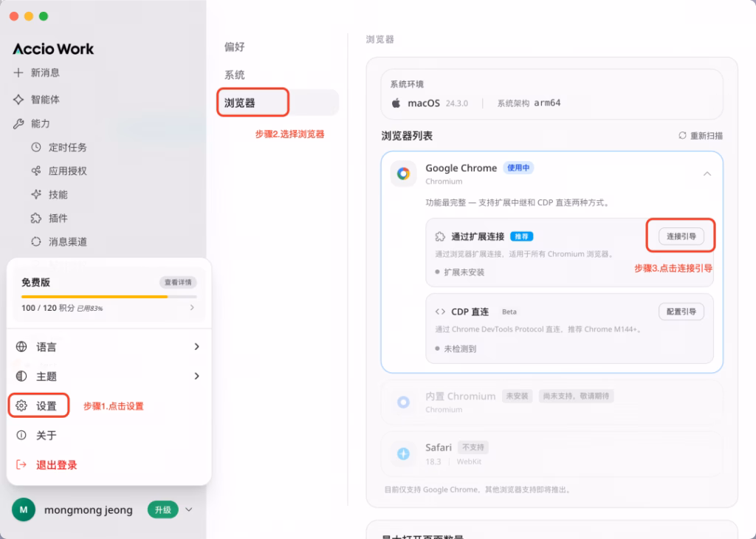756x539 pixels.
Task: Click the globe icon for 语言
Action: (21, 346)
